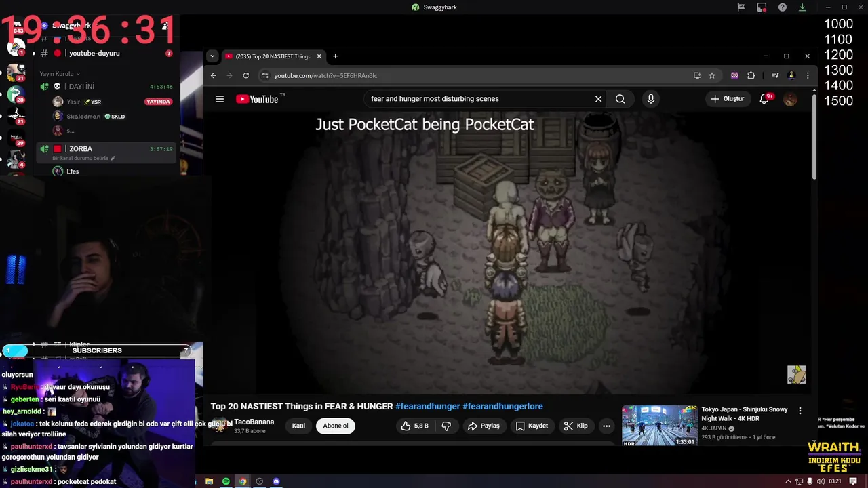The height and width of the screenshot is (488, 868).
Task: Open a new Chrome tab
Action: pyautogui.click(x=335, y=56)
